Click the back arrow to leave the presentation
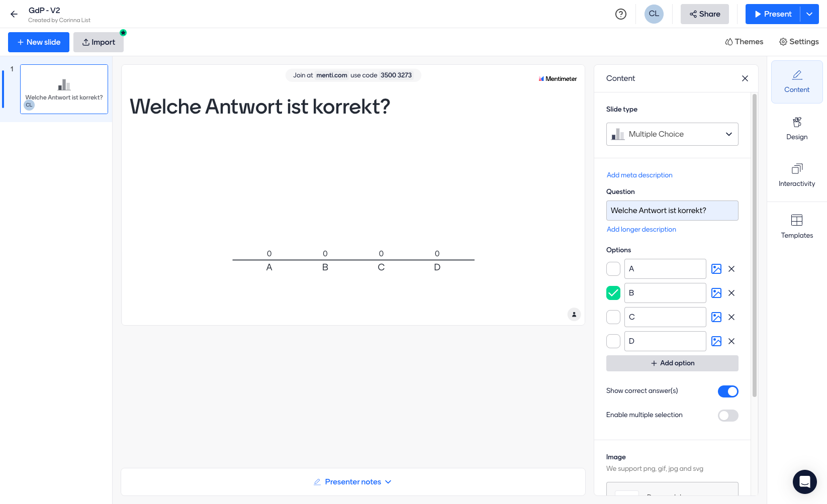 (14, 14)
